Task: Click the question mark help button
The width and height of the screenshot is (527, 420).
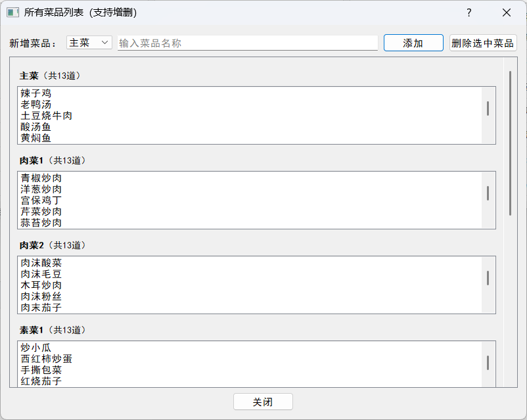Action: [469, 12]
